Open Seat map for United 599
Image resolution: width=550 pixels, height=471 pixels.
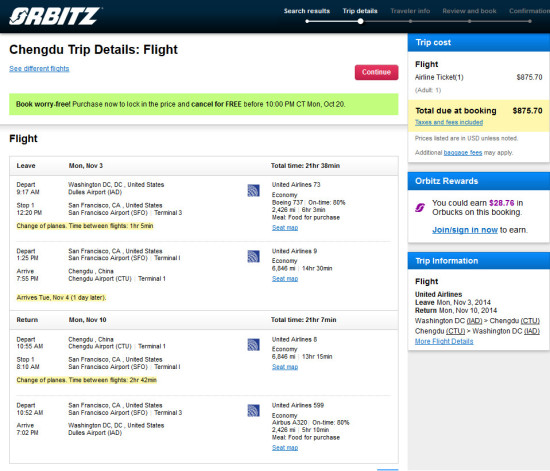point(285,448)
